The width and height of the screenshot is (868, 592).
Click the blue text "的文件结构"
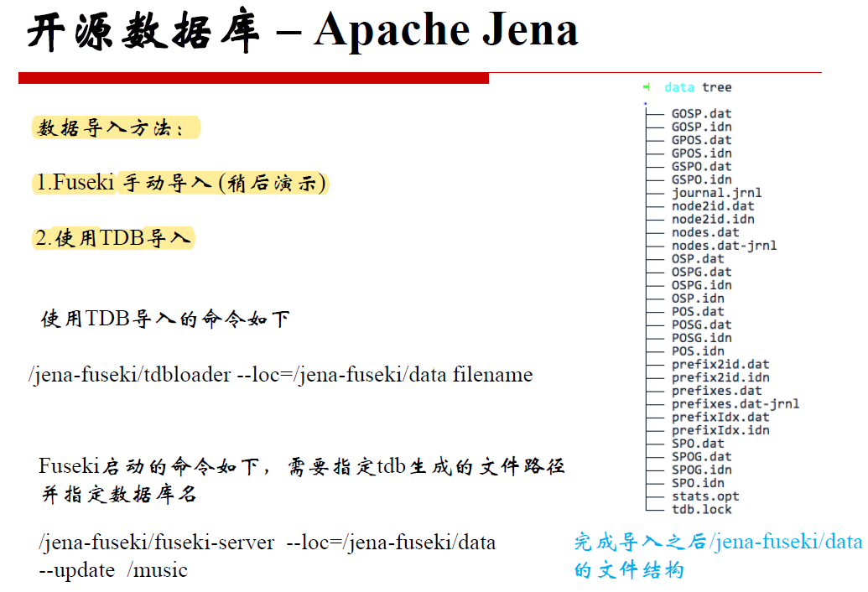point(629,569)
